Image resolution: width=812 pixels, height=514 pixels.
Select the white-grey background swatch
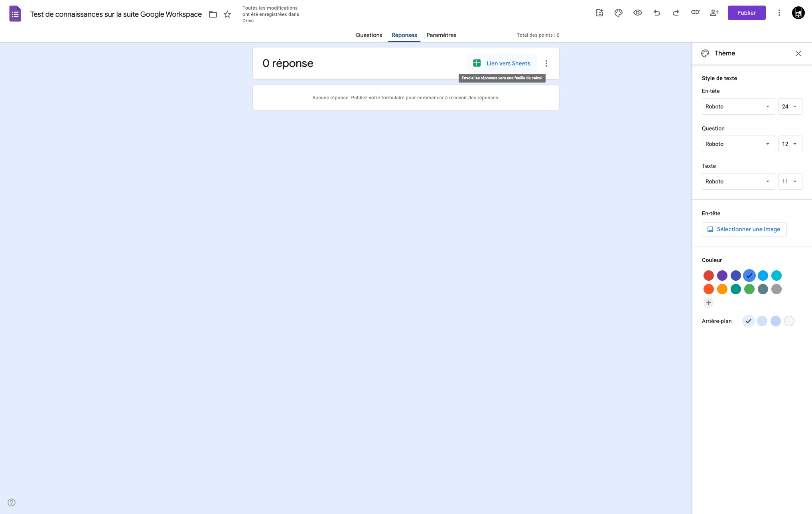(789, 321)
